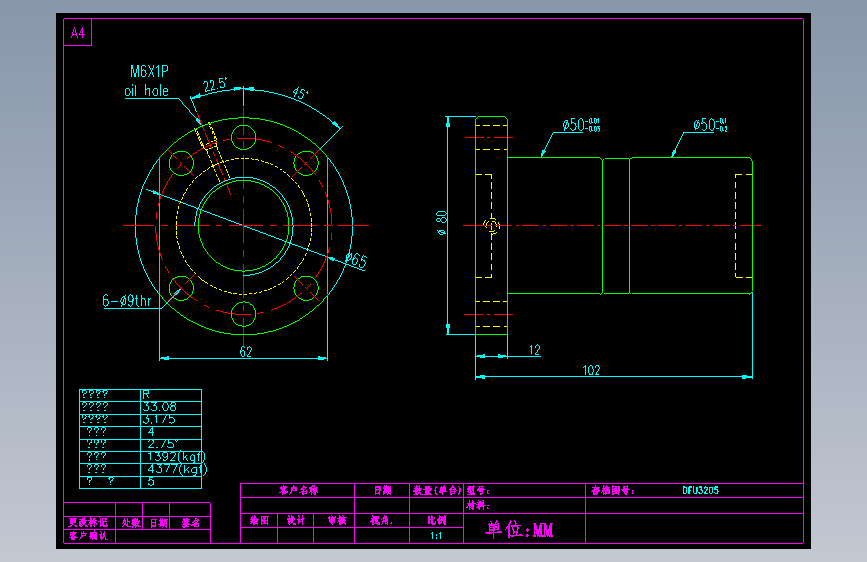Select the "M6X1P" thread annotation
The image size is (867, 562).
[149, 71]
